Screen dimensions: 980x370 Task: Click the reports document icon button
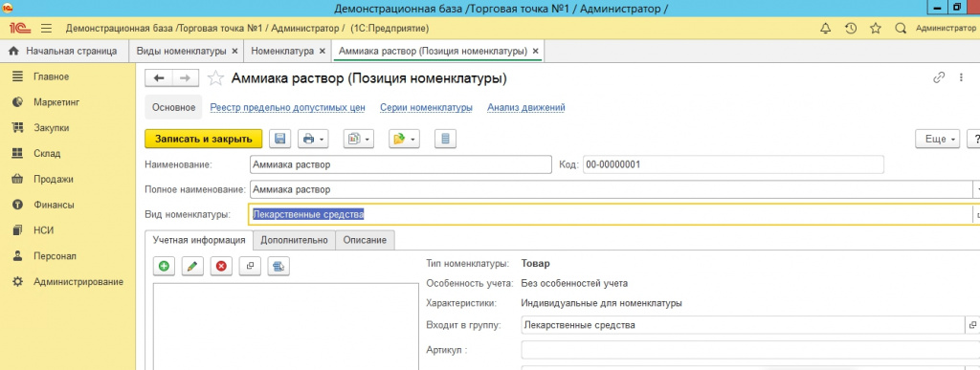pyautogui.click(x=354, y=139)
